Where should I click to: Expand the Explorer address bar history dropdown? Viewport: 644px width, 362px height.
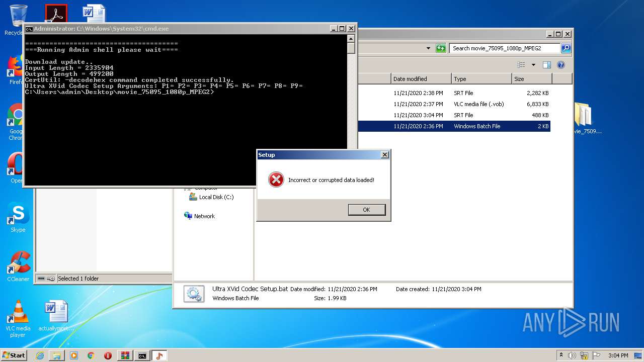point(428,48)
